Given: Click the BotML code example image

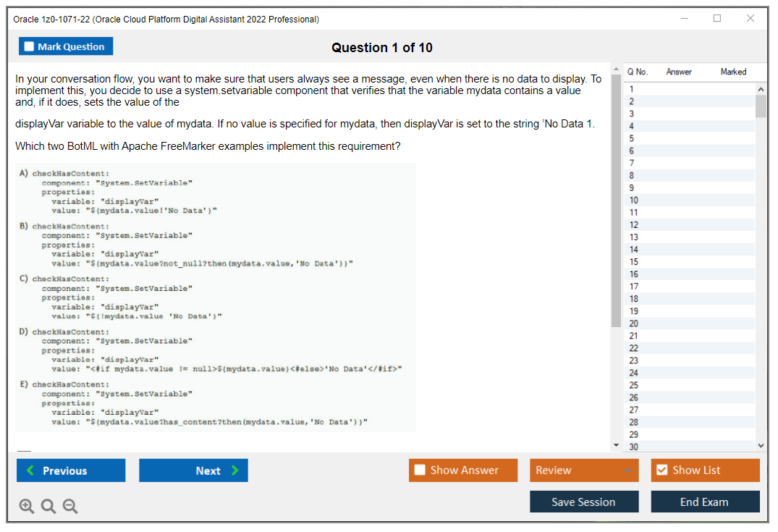Looking at the screenshot, I should 216,297.
